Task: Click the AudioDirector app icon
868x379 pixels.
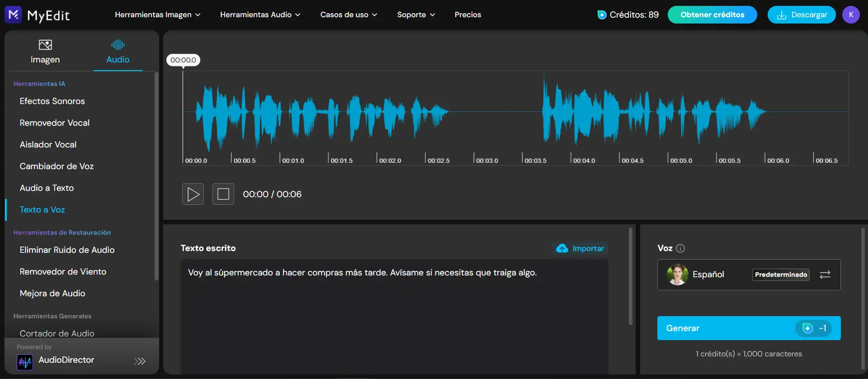Action: pyautogui.click(x=25, y=362)
